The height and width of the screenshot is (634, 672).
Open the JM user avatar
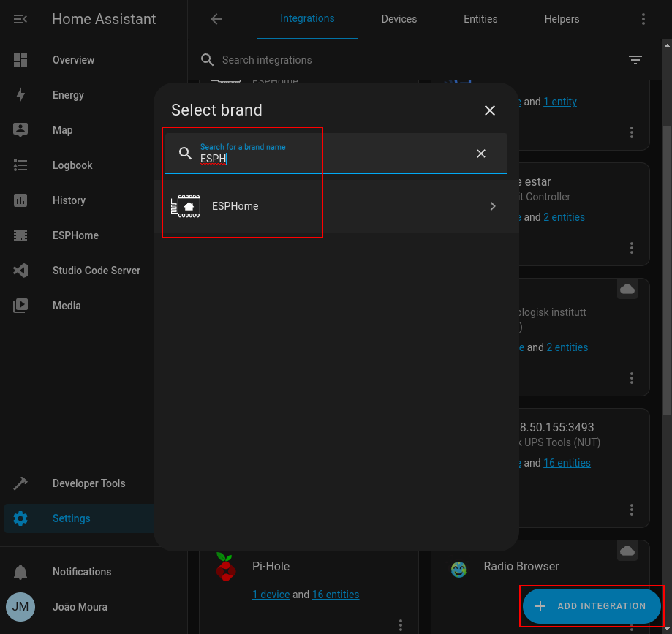[20, 606]
